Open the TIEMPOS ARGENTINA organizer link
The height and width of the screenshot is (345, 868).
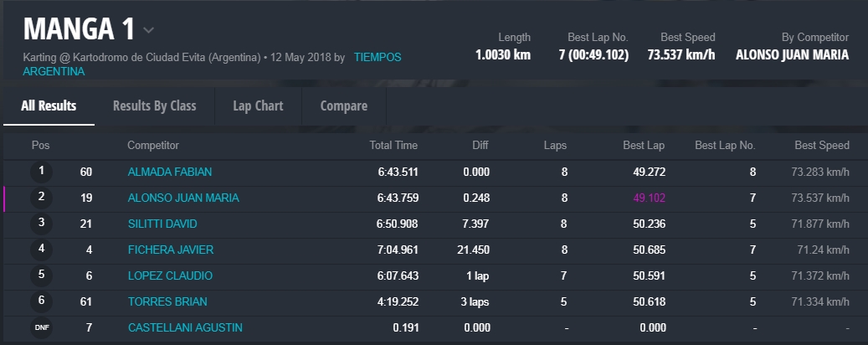pos(378,57)
